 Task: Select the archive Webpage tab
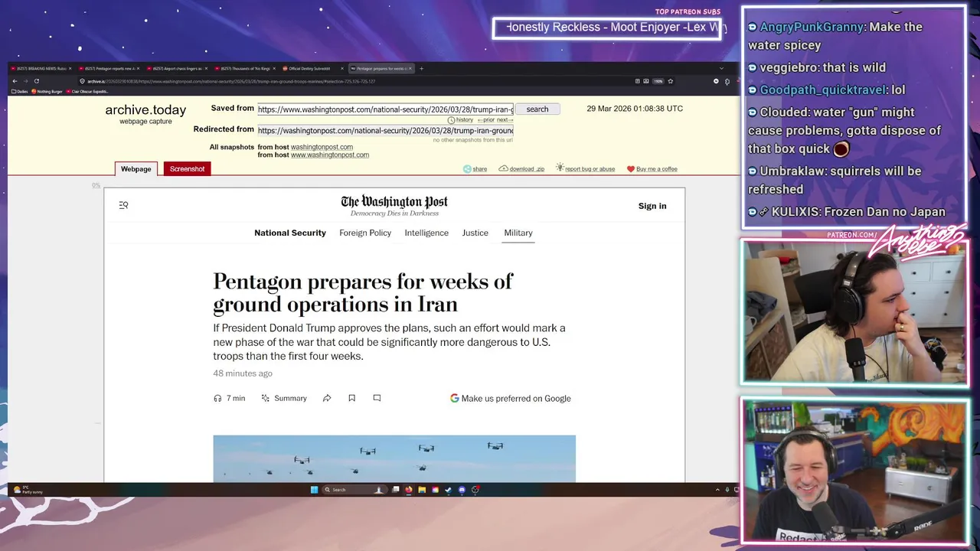pyautogui.click(x=136, y=169)
